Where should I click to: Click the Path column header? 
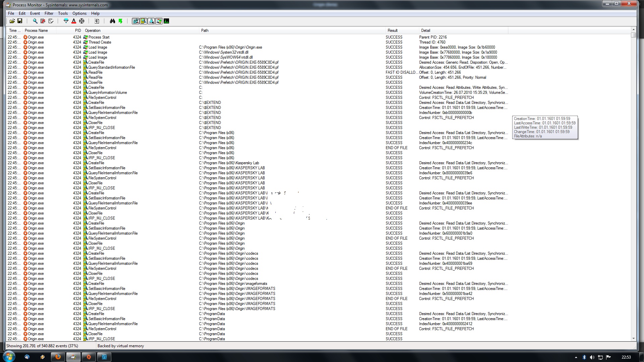click(292, 31)
